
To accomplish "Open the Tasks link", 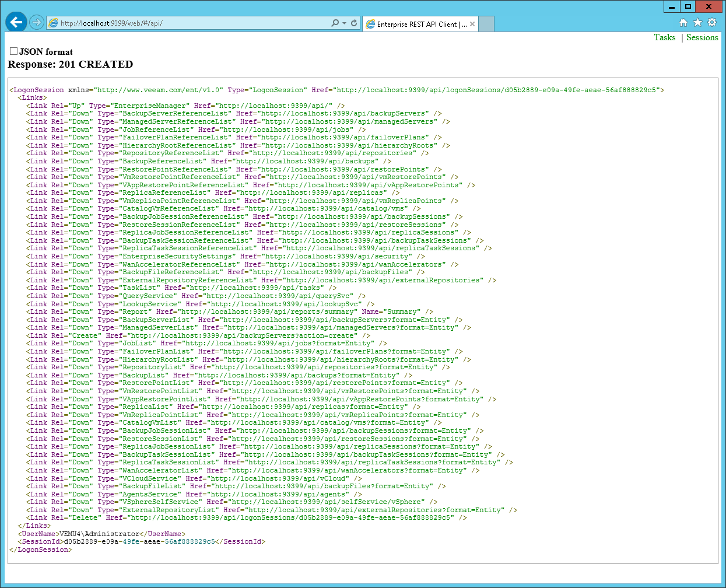I will pyautogui.click(x=665, y=37).
